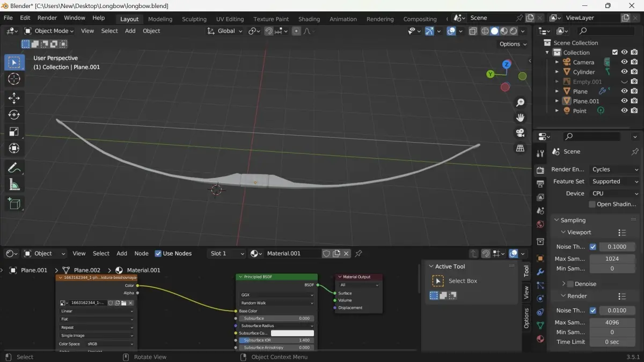The width and height of the screenshot is (644, 362).
Task: Open the Tool properties tab icon
Action: point(540,154)
